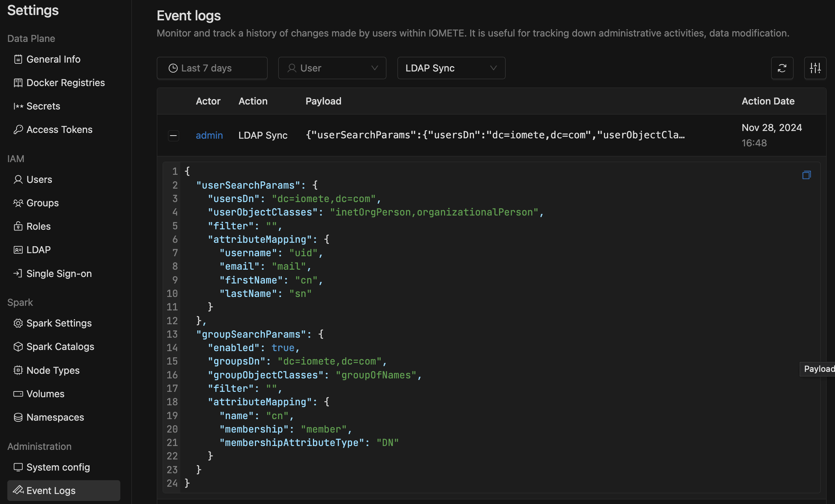The height and width of the screenshot is (504, 835).
Task: Click the Groups people icon
Action: (18, 203)
